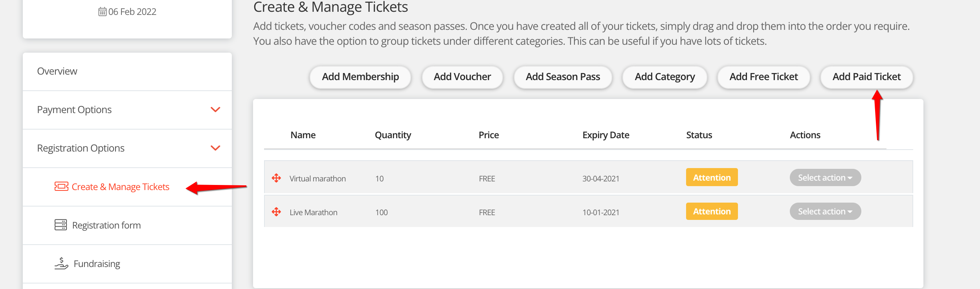Expand the Registration Options chevron
The height and width of the screenshot is (289, 980).
[x=215, y=148]
